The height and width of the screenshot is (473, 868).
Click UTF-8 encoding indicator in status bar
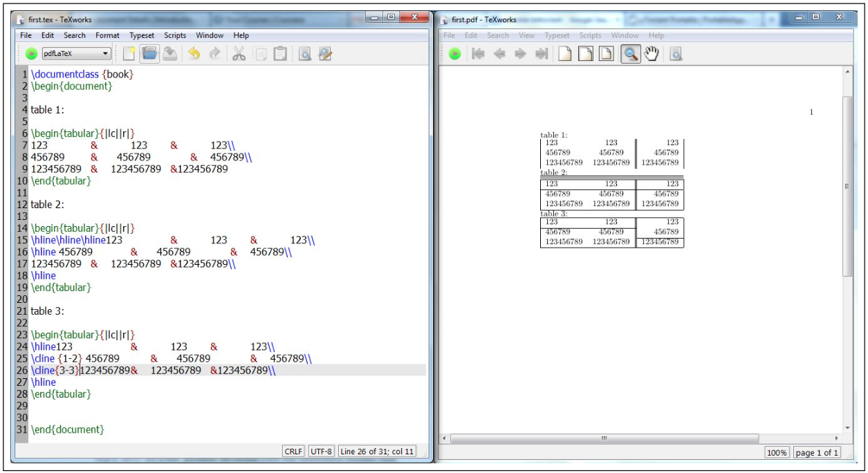coord(321,452)
